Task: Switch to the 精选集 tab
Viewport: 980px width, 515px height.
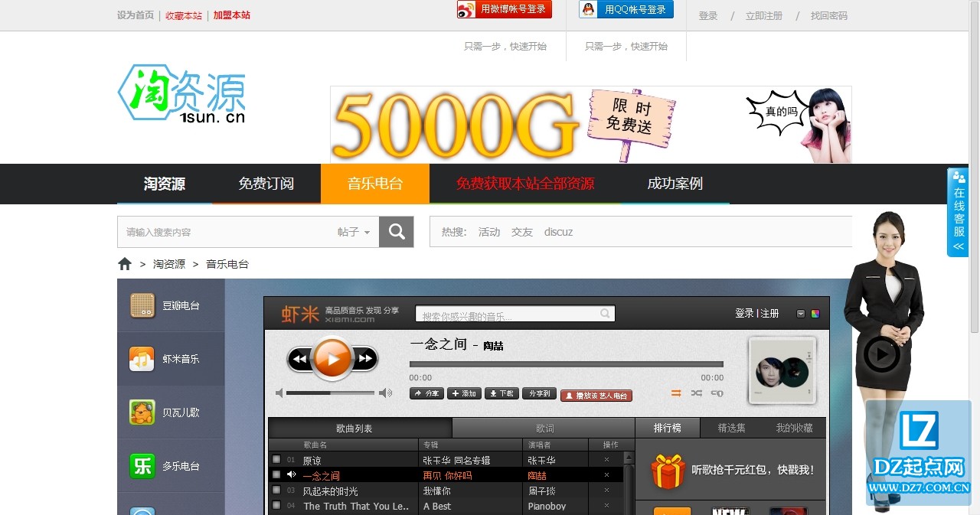Action: 731,428
